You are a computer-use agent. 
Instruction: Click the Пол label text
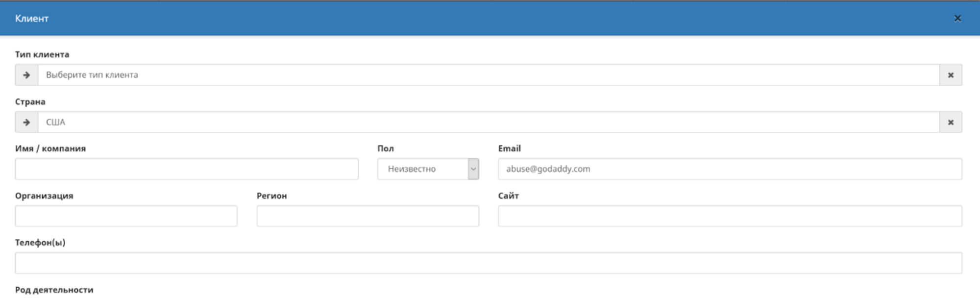[386, 149]
